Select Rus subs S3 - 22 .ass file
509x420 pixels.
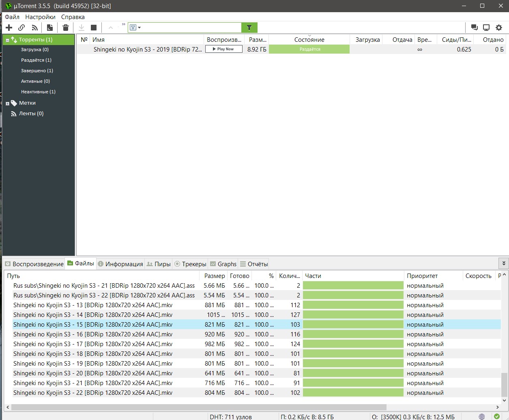(x=252, y=295)
